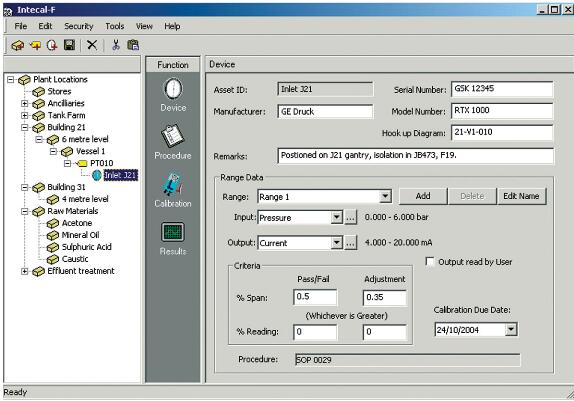Viewport: 574px width, 401px height.
Task: Open the Tools menu
Action: [x=115, y=26]
